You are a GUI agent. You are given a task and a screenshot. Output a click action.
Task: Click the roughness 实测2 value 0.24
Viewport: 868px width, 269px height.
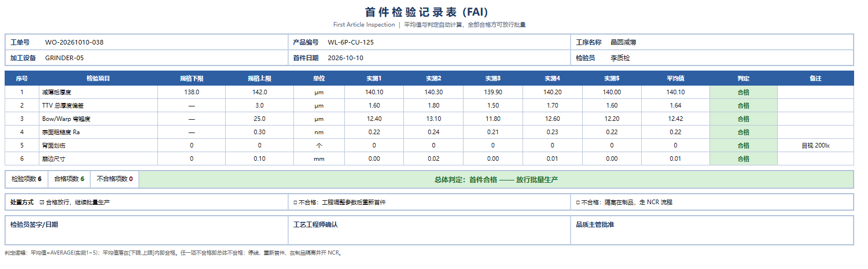433,132
